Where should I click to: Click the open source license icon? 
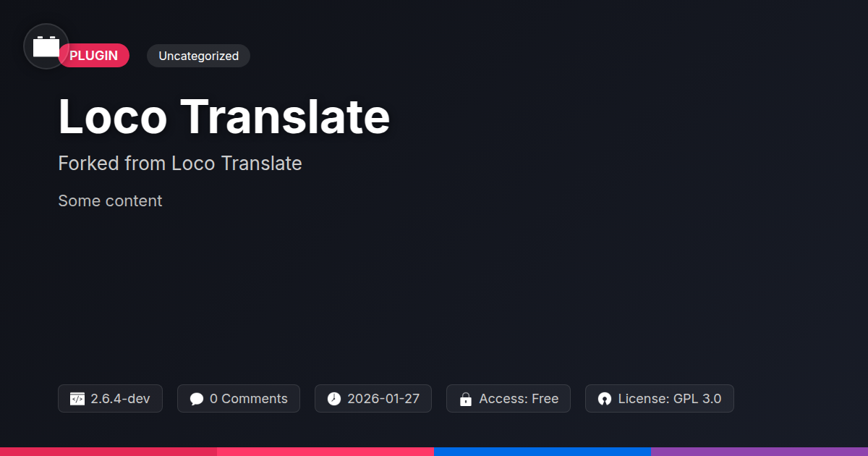click(x=605, y=399)
